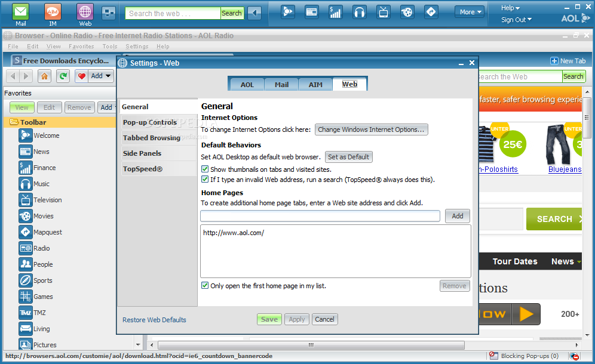Viewport: 595px width, 364px height.
Task: Open the Favorites menu in browser
Action: 81,47
